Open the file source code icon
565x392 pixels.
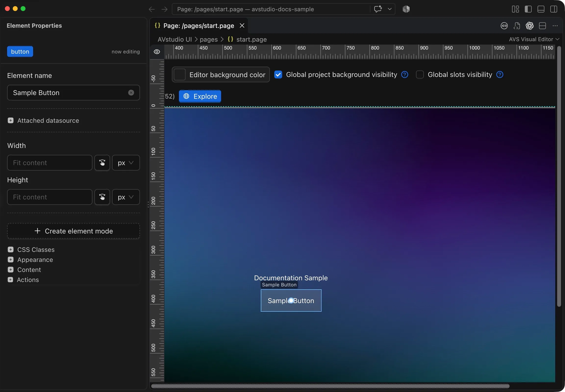pyautogui.click(x=517, y=26)
